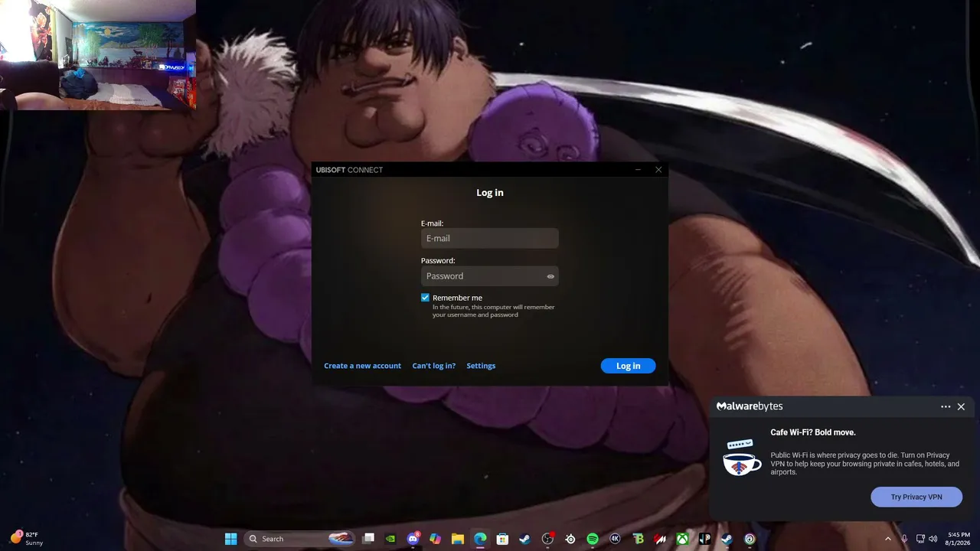980x551 pixels.
Task: Open the red striped taskbar icon
Action: 660,539
